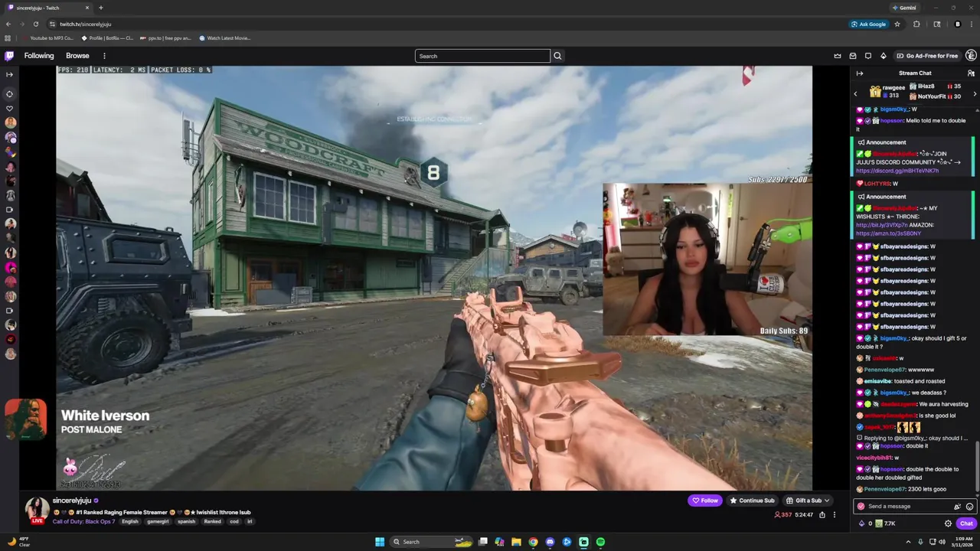
Task: Click the Twitch search input field
Action: [x=482, y=56]
